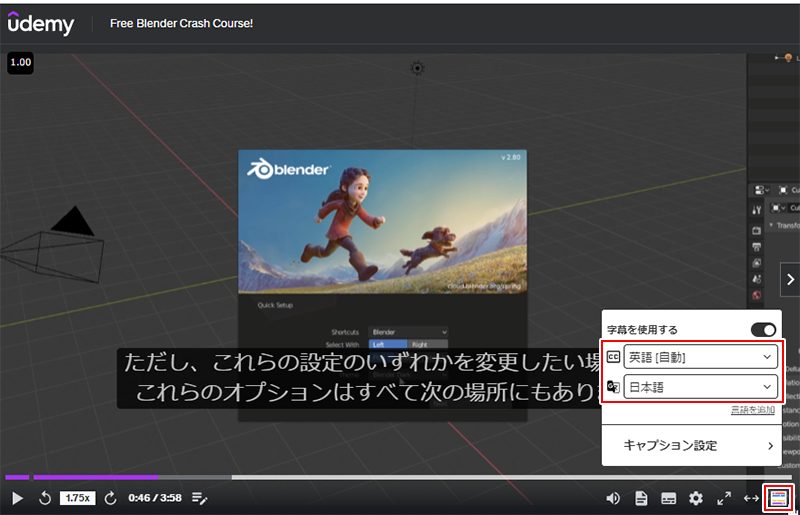Mute the video with the volume icon

(613, 498)
